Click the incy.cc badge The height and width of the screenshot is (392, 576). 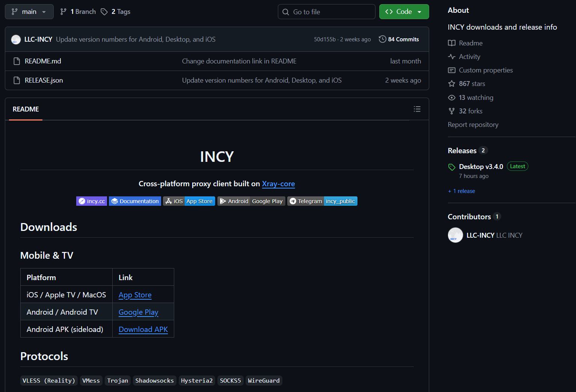(x=92, y=201)
